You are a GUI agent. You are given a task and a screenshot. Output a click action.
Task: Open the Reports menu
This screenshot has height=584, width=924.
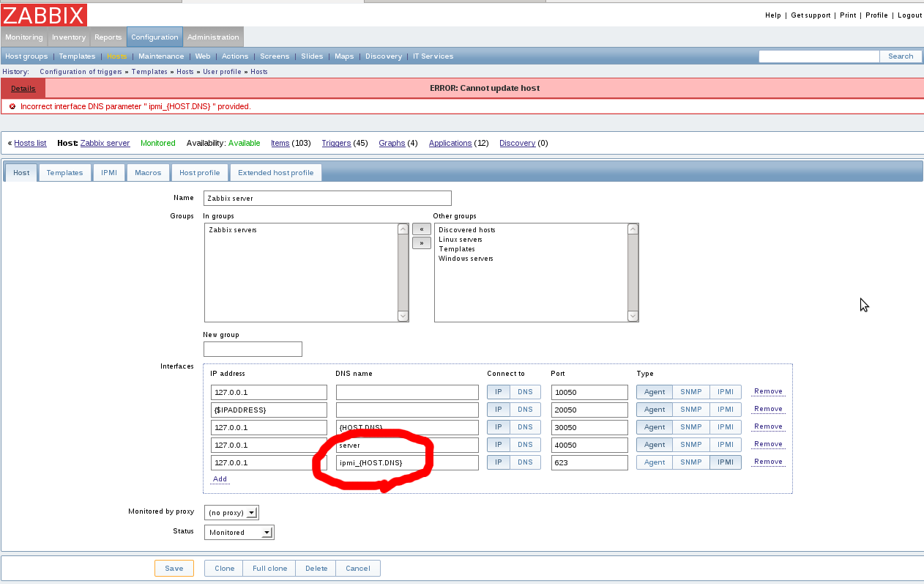click(x=108, y=37)
